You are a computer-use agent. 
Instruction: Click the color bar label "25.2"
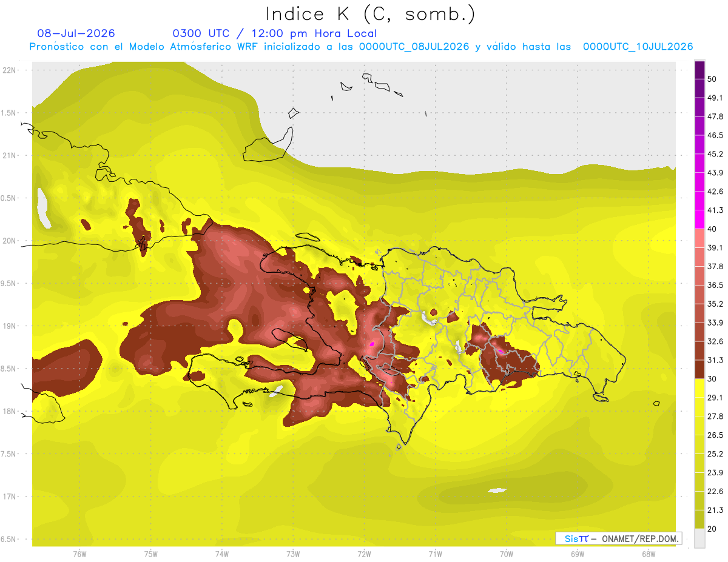pyautogui.click(x=715, y=454)
